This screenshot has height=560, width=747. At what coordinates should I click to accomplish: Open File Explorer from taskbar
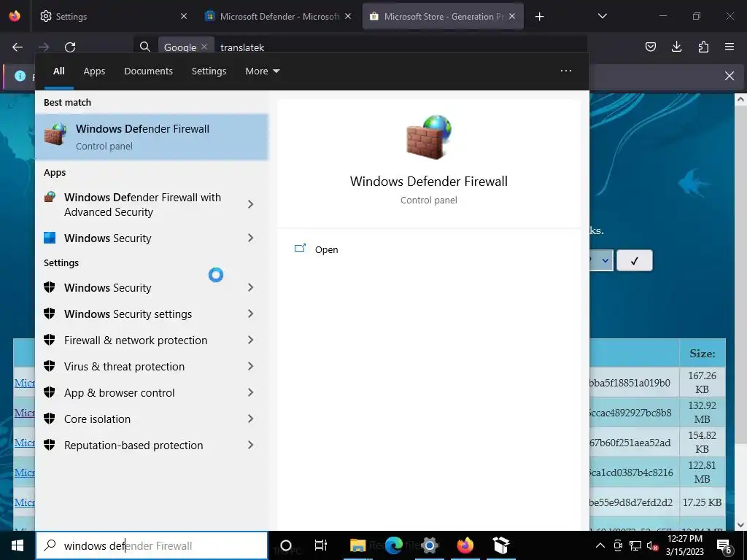pyautogui.click(x=357, y=545)
